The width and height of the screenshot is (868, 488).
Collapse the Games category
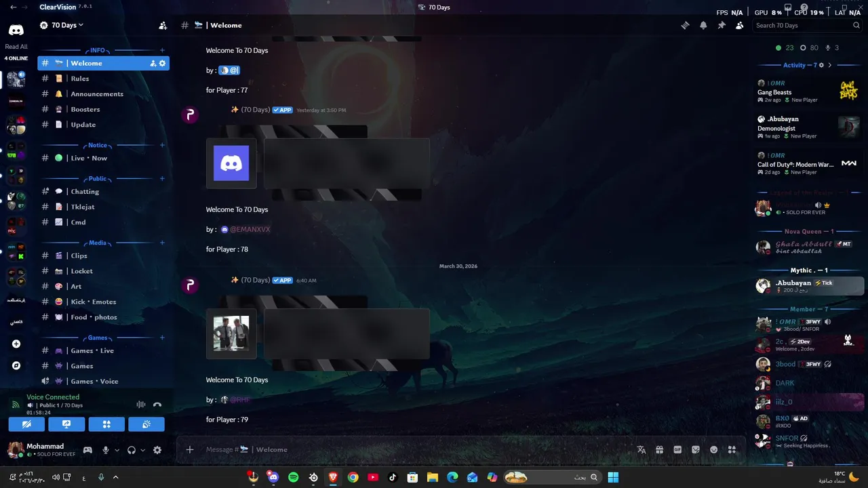(98, 338)
